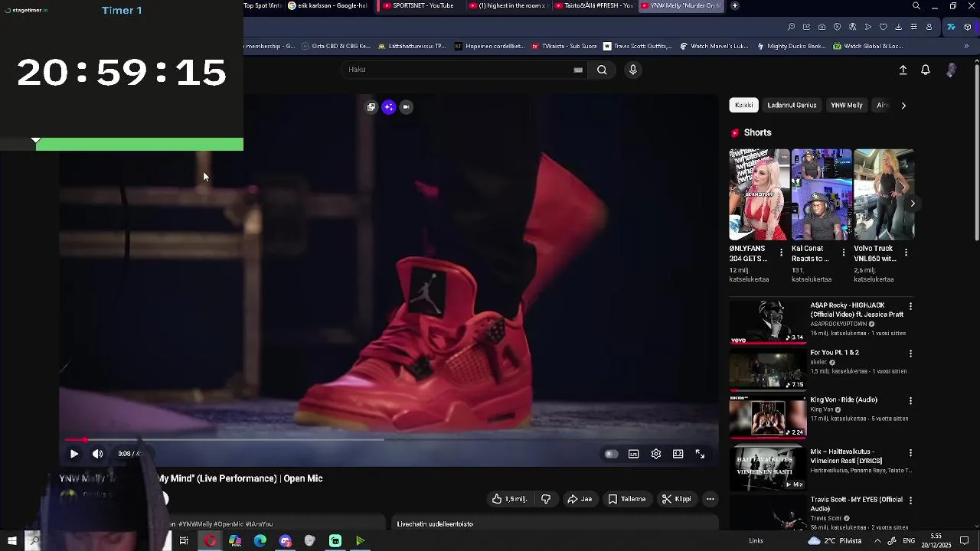The image size is (980, 551).
Task: Open YouTube notifications bell
Action: [x=926, y=70]
